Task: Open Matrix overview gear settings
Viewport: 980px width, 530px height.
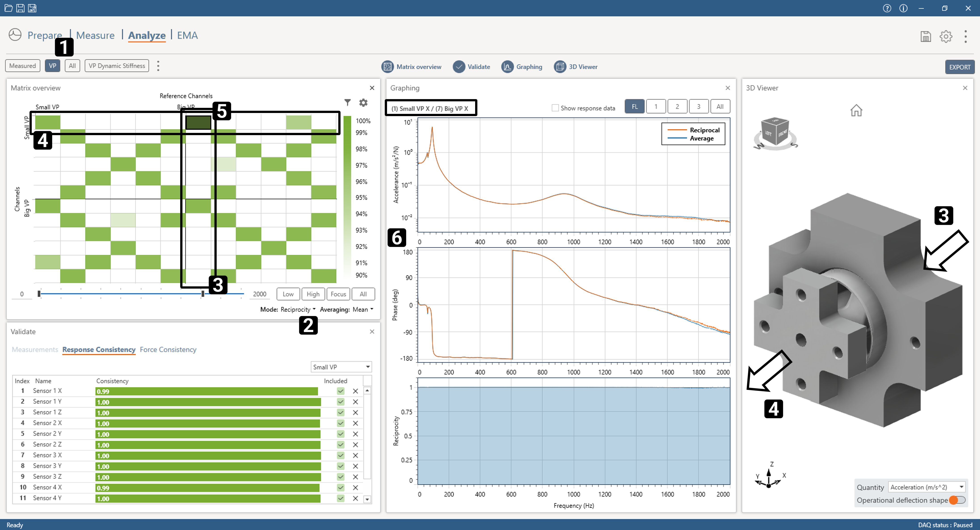Action: [x=363, y=102]
